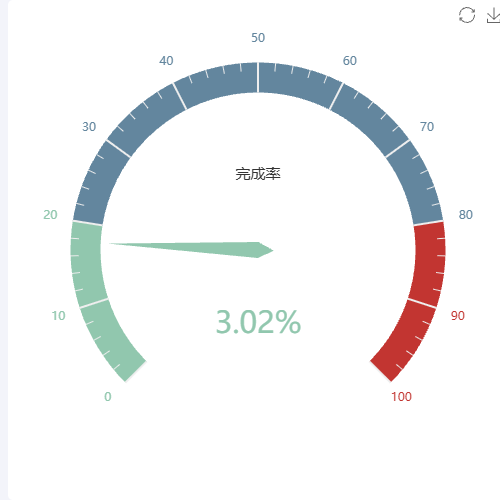Click the blue arc between 20 and 30
The width and height of the screenshot is (500, 500).
(x=100, y=182)
